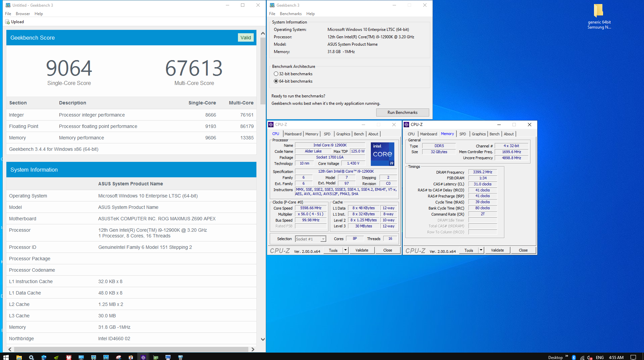Click the Geekbench icon in the Untitled window title bar
Viewport: 644px width, 360px height.
[x=8, y=5]
